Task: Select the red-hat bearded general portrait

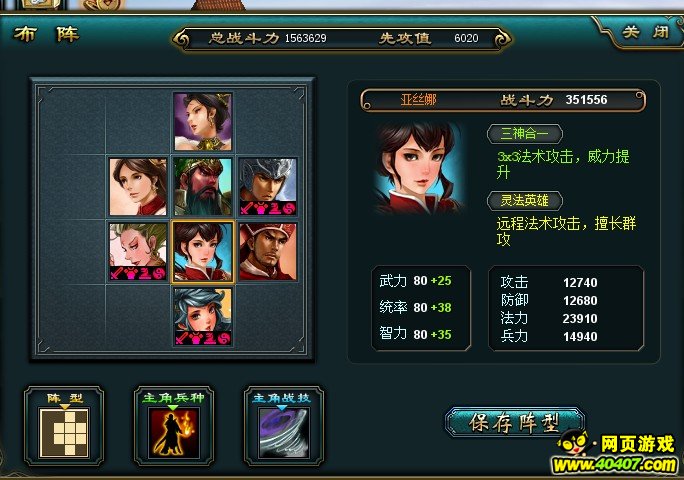Action: click(268, 252)
